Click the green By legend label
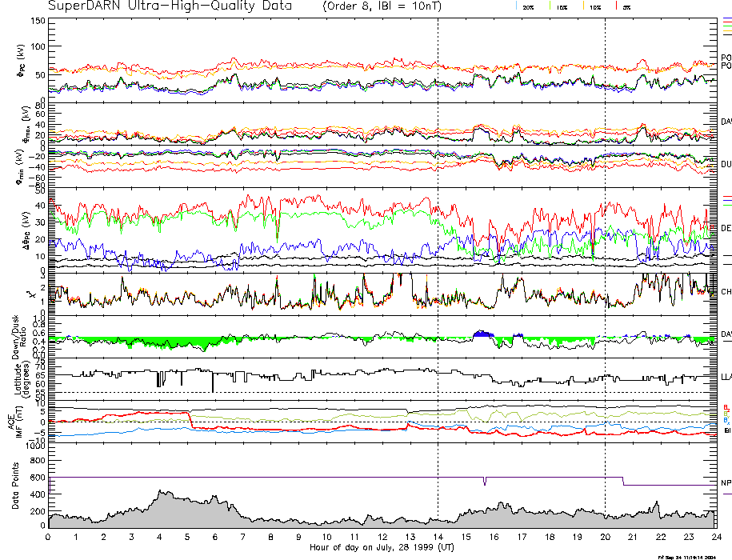The width and height of the screenshot is (732, 560). coord(726,413)
